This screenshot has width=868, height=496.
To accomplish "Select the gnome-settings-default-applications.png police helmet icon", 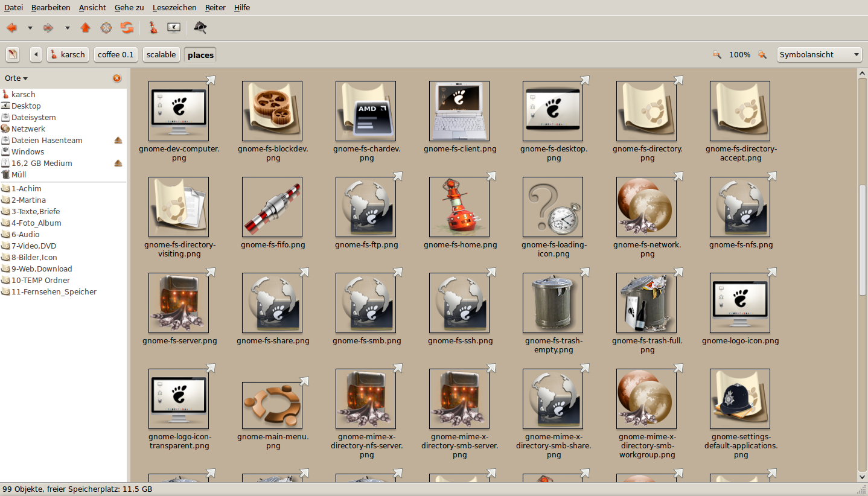I will click(x=740, y=399).
